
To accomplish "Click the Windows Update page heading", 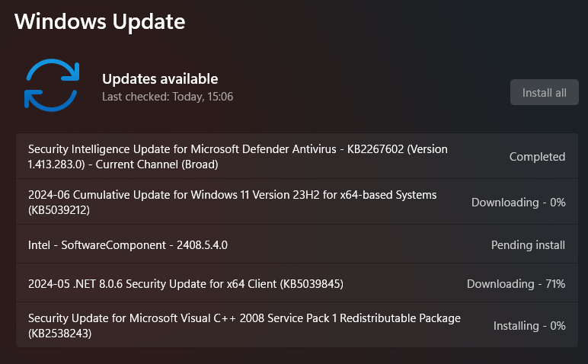I will click(x=100, y=21).
